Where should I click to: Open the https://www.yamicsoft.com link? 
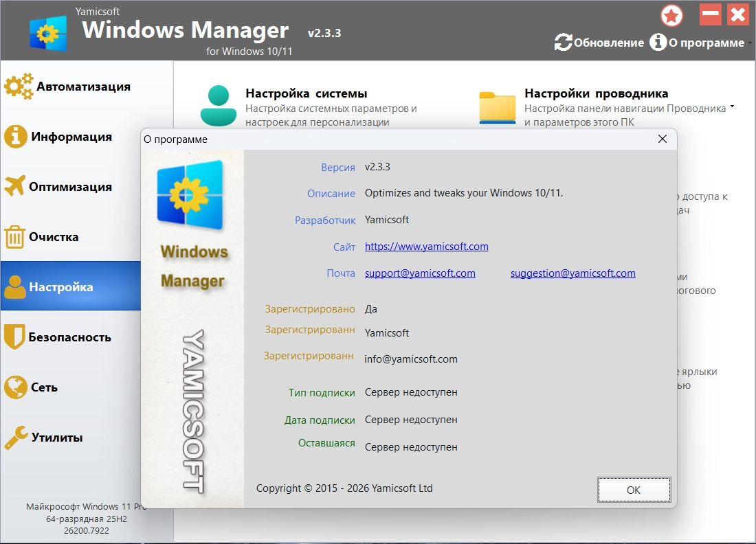(427, 246)
